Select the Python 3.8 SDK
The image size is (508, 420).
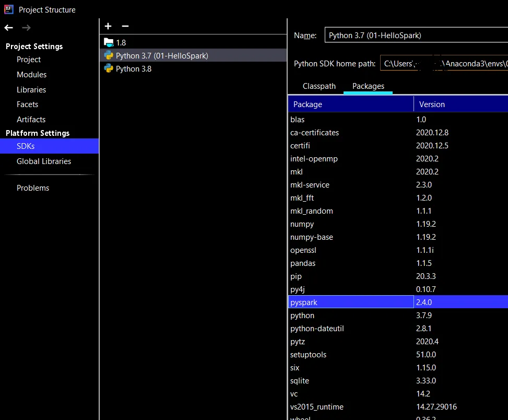point(193,69)
